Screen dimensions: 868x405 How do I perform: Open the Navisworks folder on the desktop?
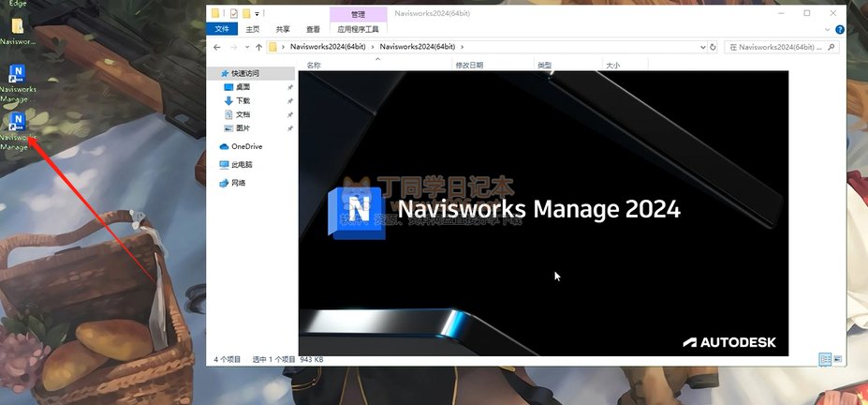(x=17, y=27)
